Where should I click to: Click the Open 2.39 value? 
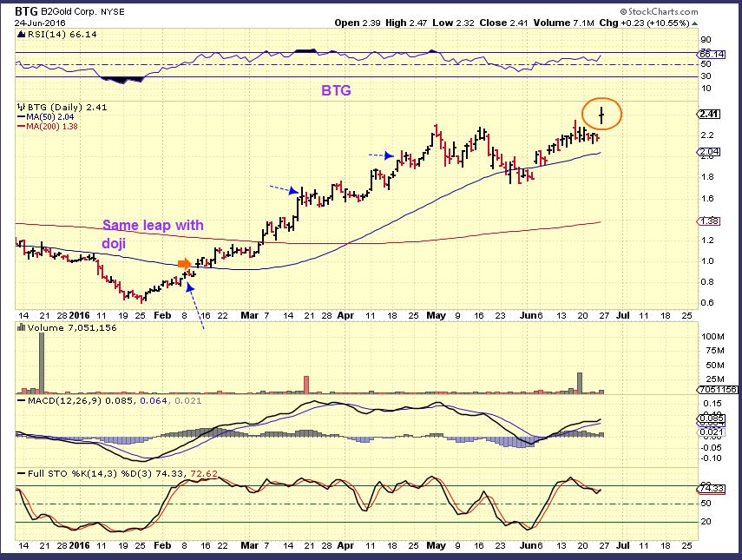point(358,23)
